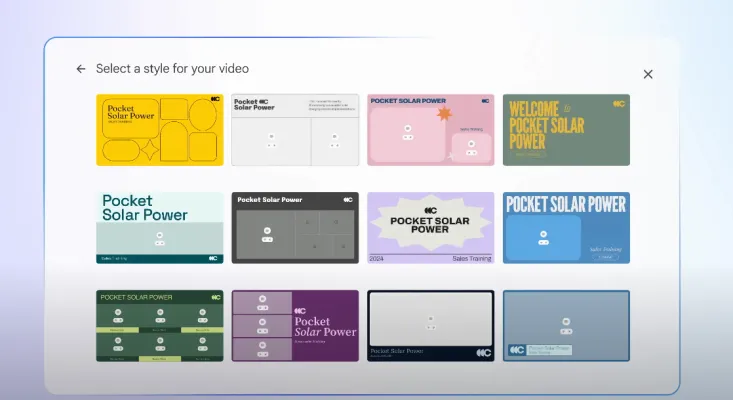733x400 pixels.
Task: Pick the pink style with orange starburst
Action: pos(430,130)
